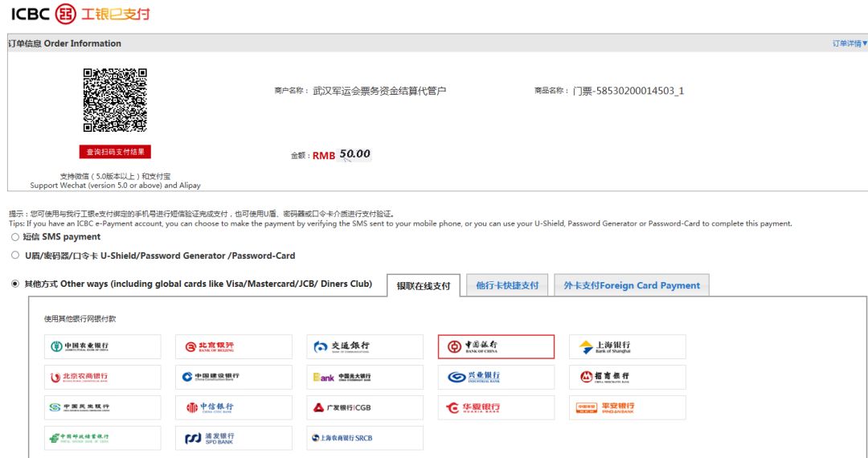Pick SPD Bank payment option

pyautogui.click(x=234, y=438)
